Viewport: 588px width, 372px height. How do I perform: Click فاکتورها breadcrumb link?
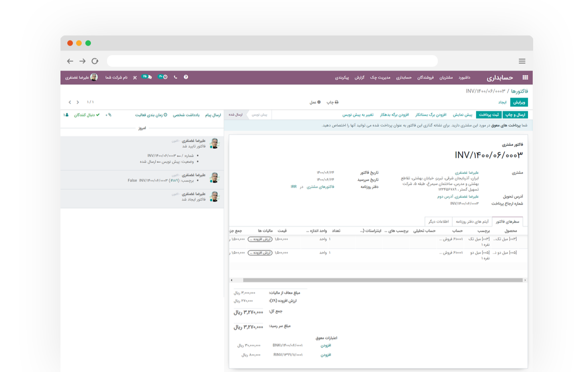click(520, 91)
